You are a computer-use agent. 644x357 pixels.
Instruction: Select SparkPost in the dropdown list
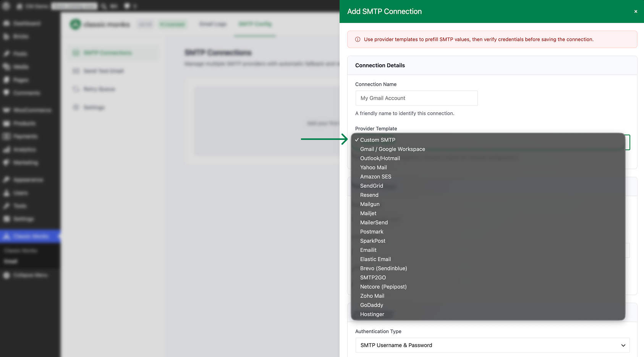pos(488,241)
